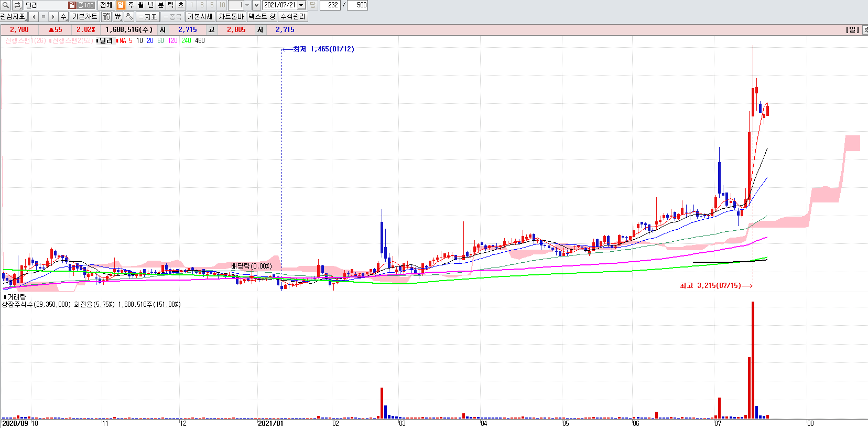
Task: Click the won currency icon
Action: click(118, 17)
